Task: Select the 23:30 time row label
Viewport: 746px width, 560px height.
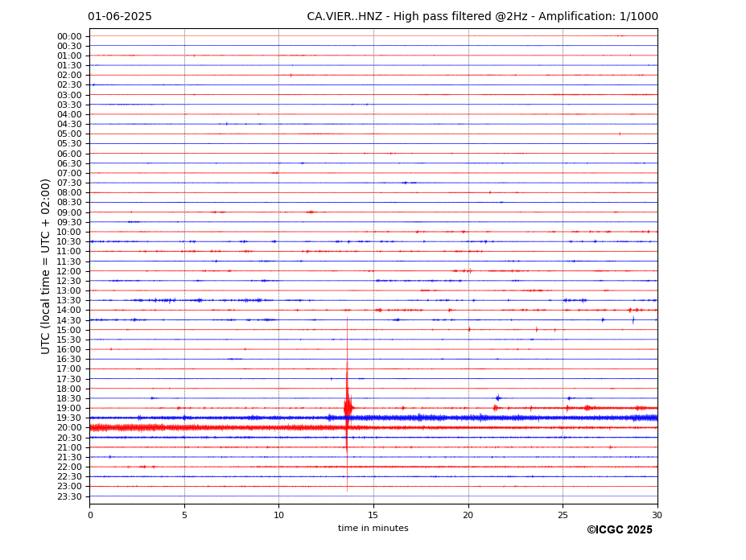Action: (x=69, y=496)
